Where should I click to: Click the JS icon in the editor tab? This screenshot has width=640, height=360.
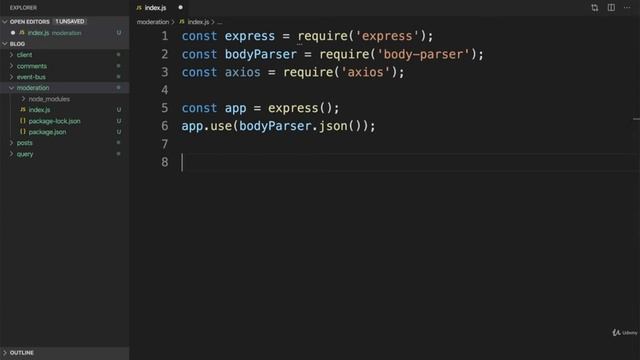tap(139, 8)
